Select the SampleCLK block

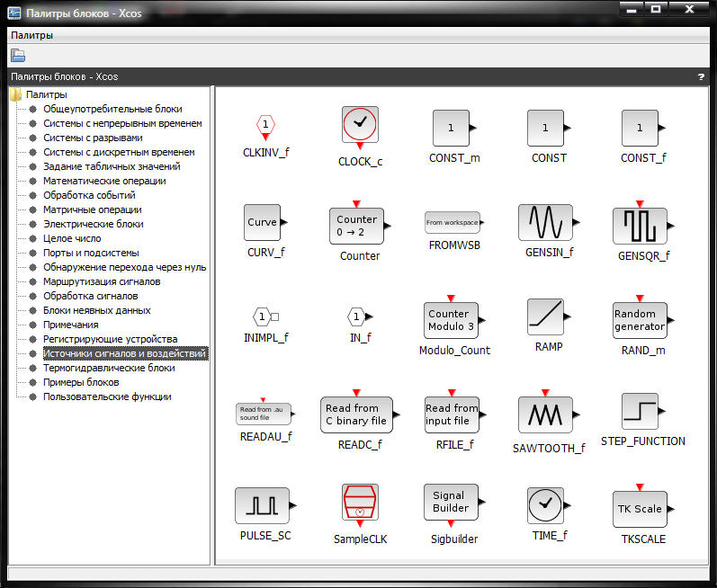coord(360,503)
